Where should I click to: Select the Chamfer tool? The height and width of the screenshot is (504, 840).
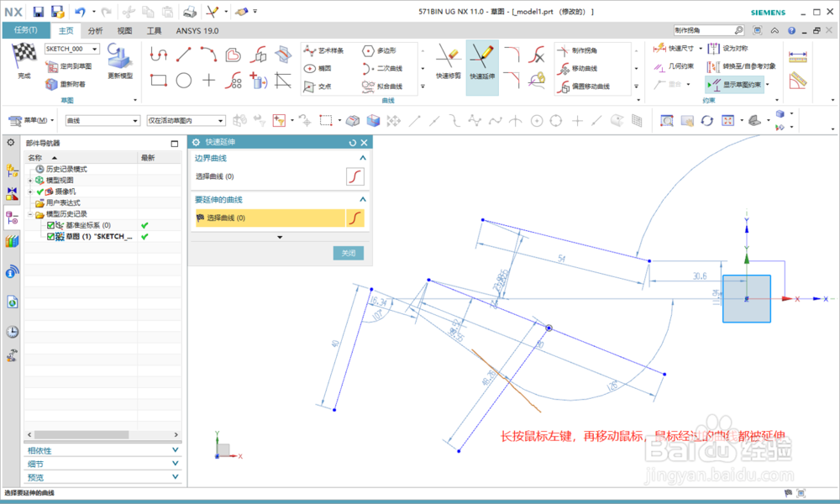point(512,81)
